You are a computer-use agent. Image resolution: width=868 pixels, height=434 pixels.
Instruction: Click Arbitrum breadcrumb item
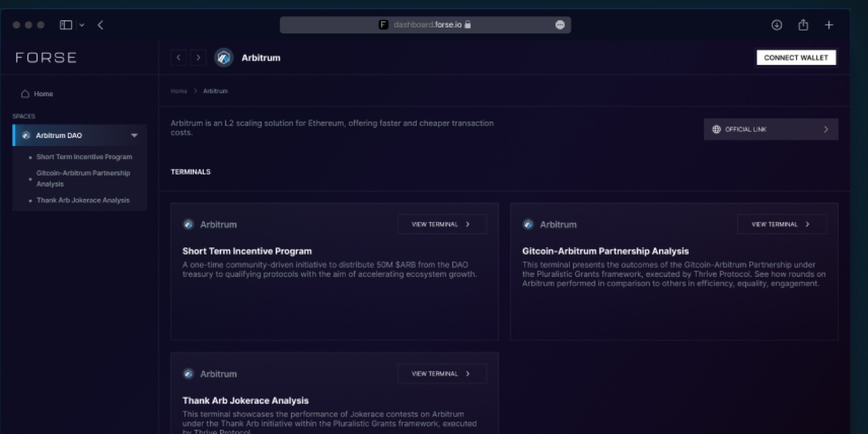[x=216, y=91]
